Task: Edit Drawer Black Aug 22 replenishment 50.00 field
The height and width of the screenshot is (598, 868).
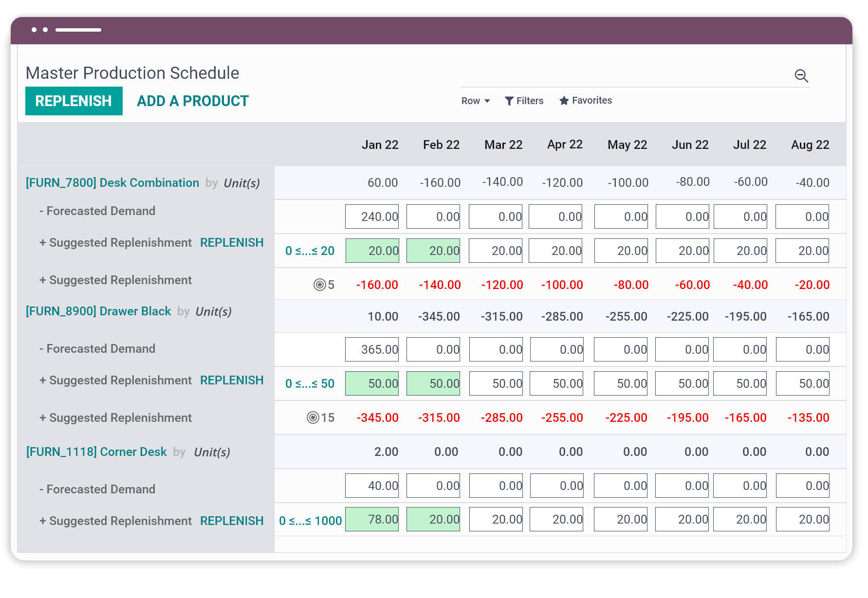Action: pos(803,383)
